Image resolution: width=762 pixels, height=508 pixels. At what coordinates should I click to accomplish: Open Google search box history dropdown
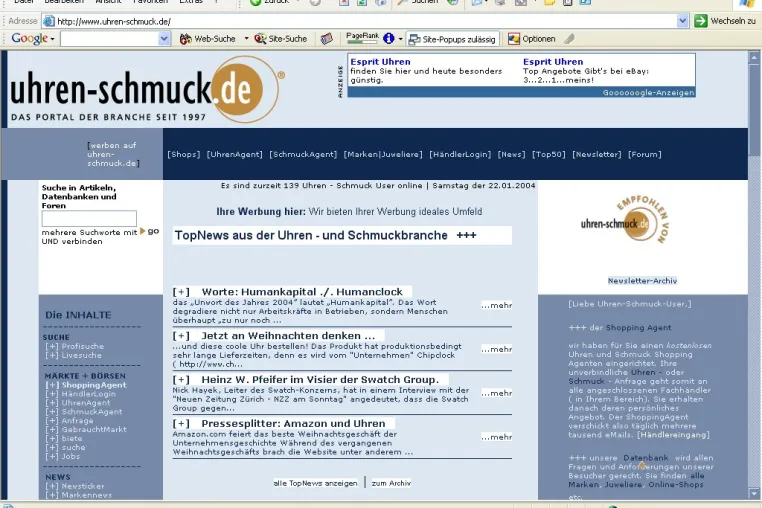[164, 39]
